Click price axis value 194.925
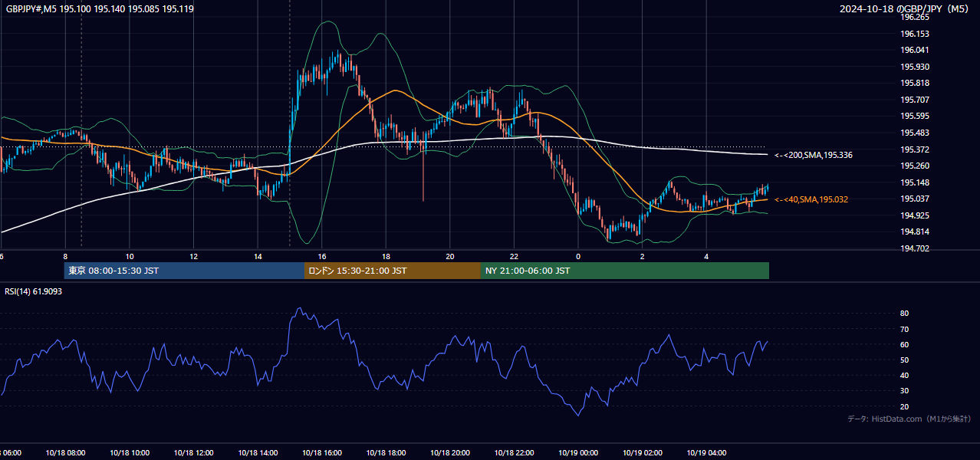The width and height of the screenshot is (980, 460). click(x=914, y=215)
